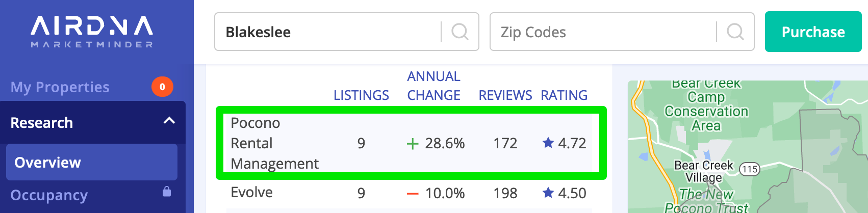The height and width of the screenshot is (213, 868).
Task: Click the 4.72 rating value
Action: pos(572,143)
